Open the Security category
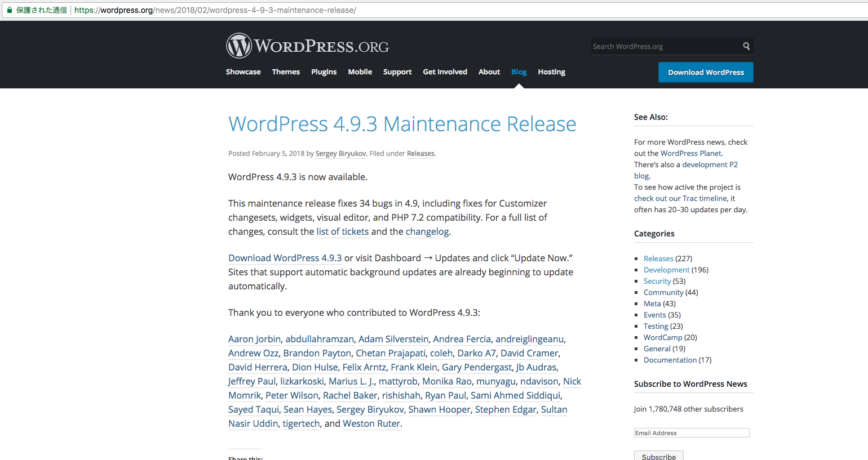The image size is (868, 460). click(x=657, y=281)
